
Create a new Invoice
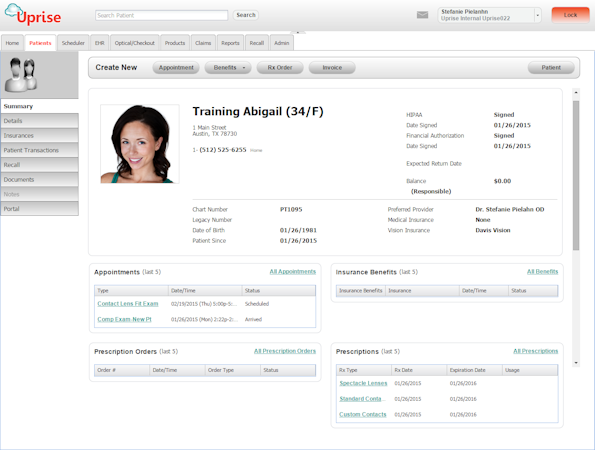point(332,68)
